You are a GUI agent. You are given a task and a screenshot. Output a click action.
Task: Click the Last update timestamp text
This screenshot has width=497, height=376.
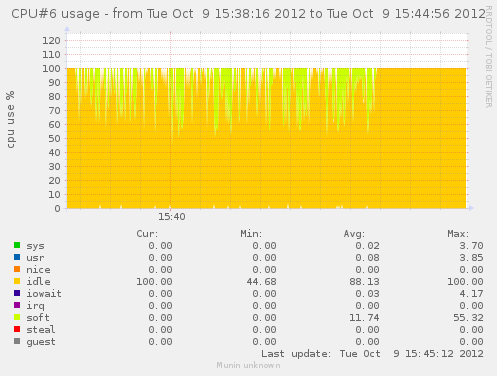click(x=372, y=354)
